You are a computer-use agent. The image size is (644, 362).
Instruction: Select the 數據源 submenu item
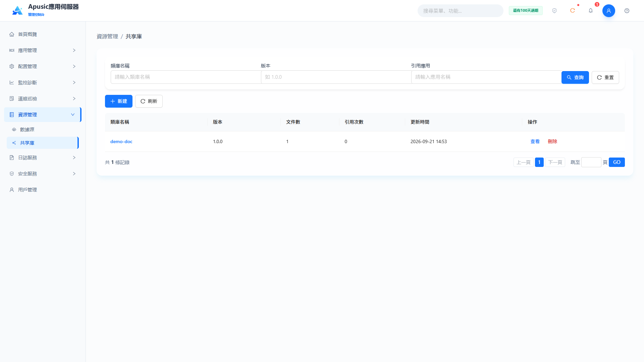pyautogui.click(x=43, y=129)
